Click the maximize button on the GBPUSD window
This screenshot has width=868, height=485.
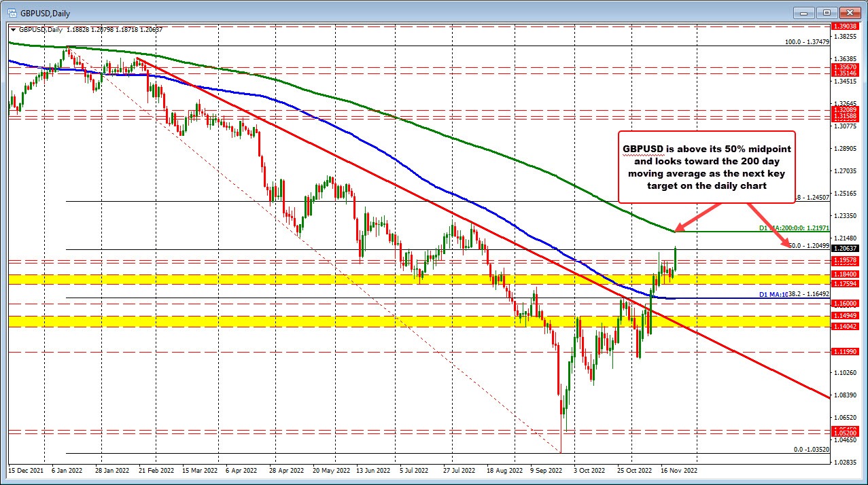pyautogui.click(x=827, y=12)
